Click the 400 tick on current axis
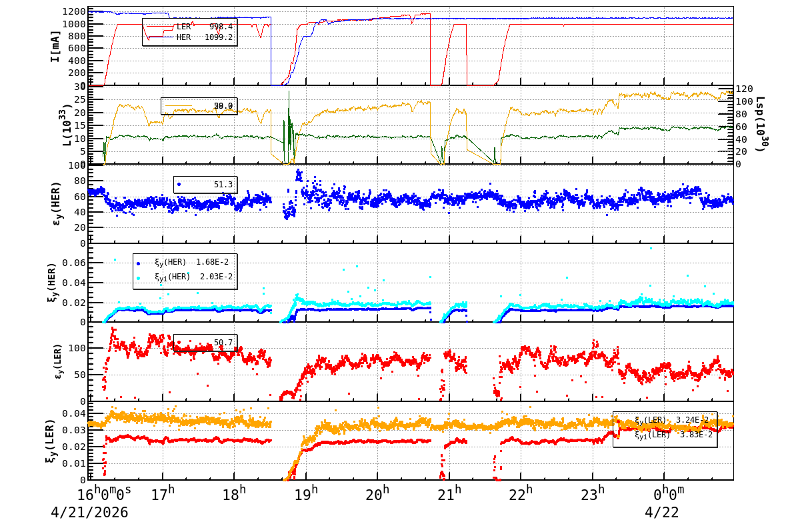The width and height of the screenshot is (800, 532). click(x=75, y=61)
